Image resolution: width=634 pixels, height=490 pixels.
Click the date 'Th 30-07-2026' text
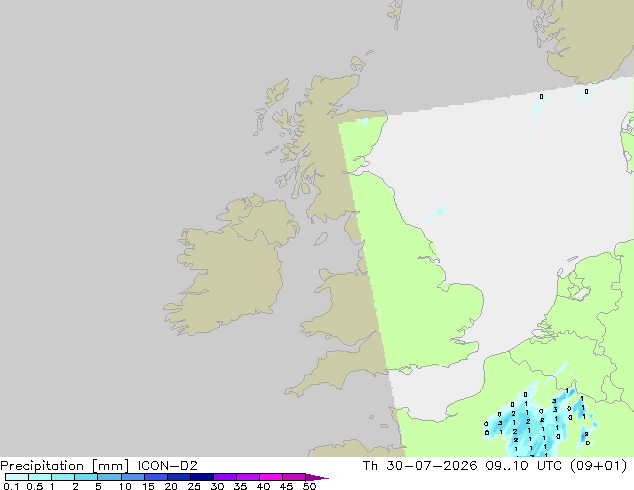[420, 466]
